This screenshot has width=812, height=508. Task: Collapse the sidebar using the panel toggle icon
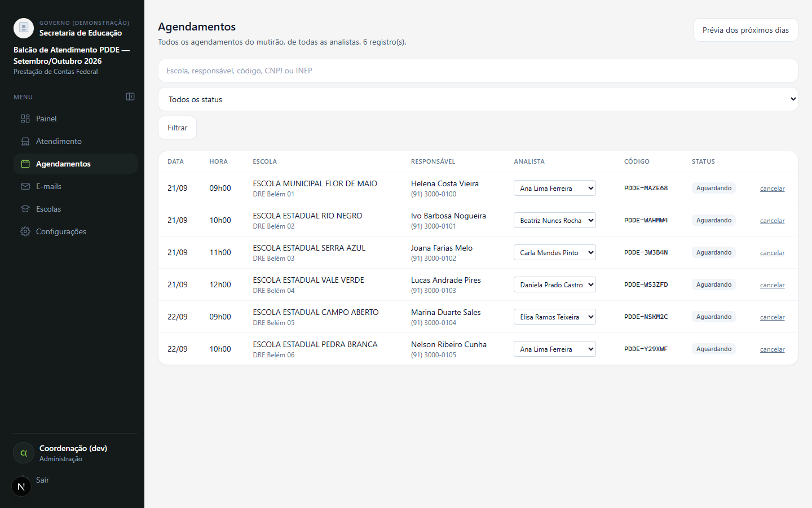coord(130,97)
